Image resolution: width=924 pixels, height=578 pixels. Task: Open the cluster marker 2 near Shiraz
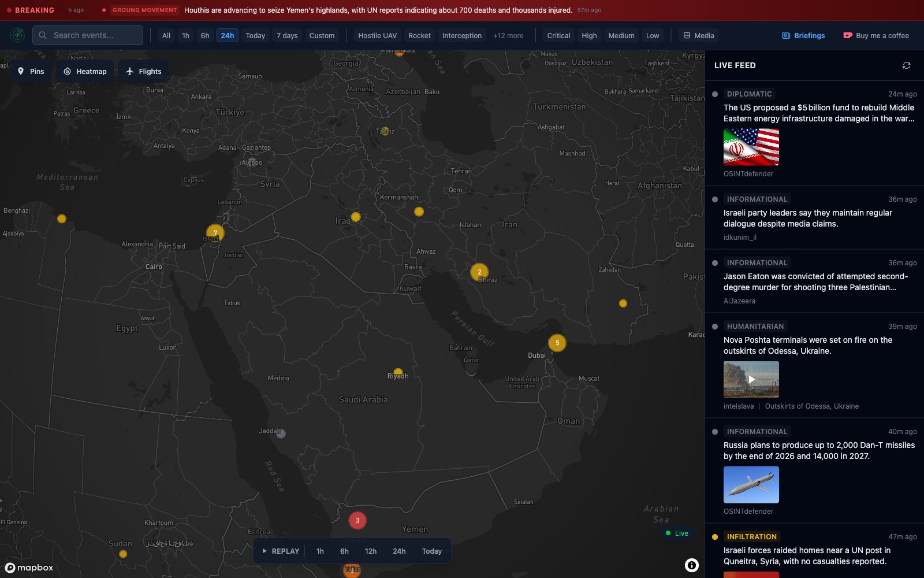click(x=479, y=272)
